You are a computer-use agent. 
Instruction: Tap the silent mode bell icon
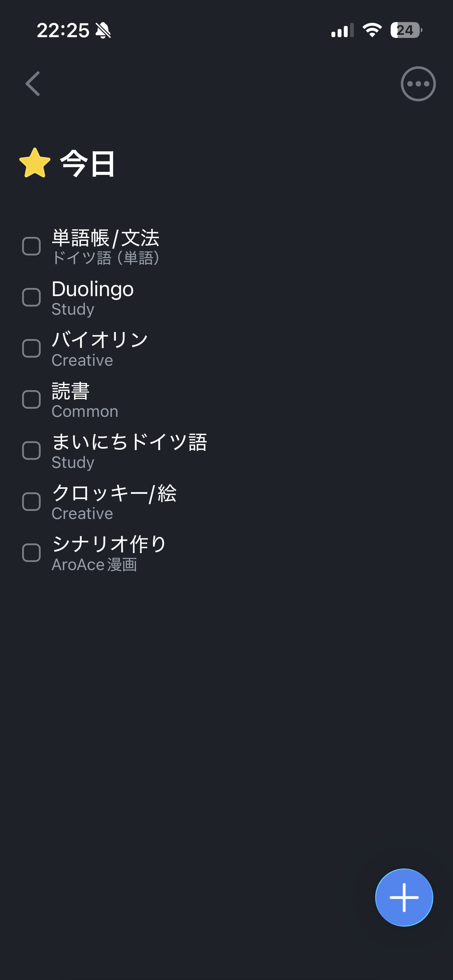(x=103, y=30)
